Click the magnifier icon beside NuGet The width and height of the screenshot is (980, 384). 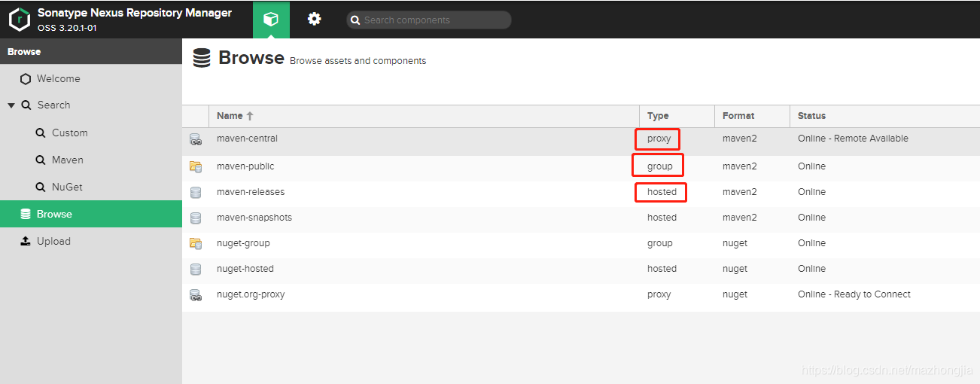click(41, 187)
